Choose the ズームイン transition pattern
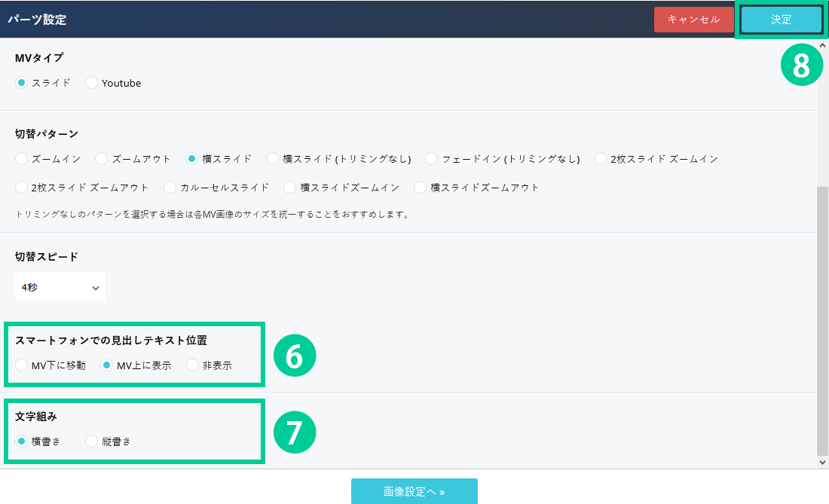This screenshot has height=504, width=829. 22,159
